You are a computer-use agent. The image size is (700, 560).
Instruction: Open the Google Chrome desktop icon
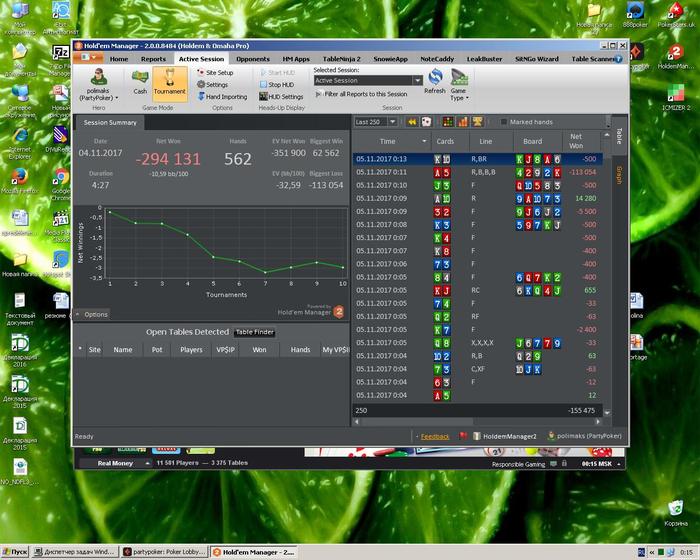(x=61, y=185)
